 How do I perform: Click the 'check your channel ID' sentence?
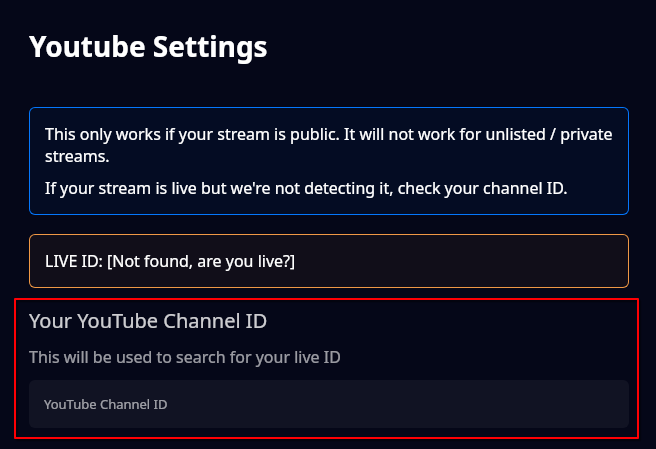click(x=482, y=188)
